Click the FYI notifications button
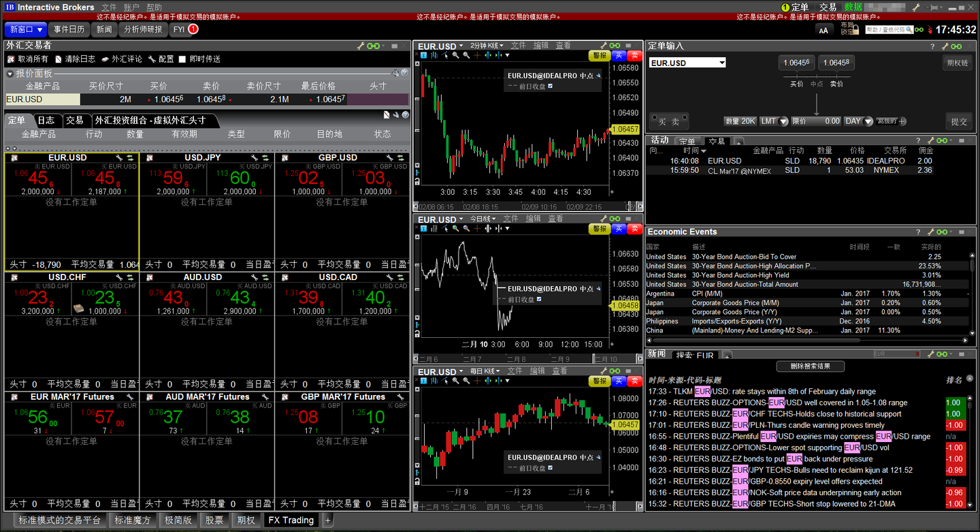Viewport: 980px width, 532px height. click(184, 29)
